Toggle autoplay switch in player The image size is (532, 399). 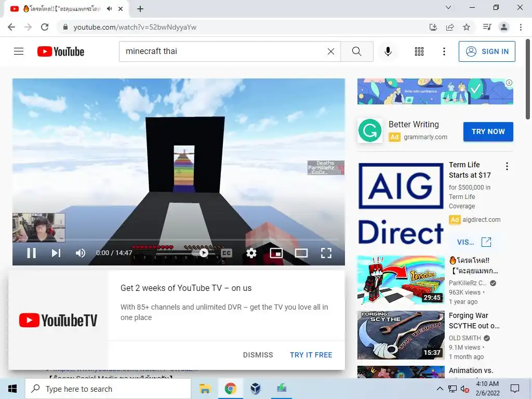200,253
